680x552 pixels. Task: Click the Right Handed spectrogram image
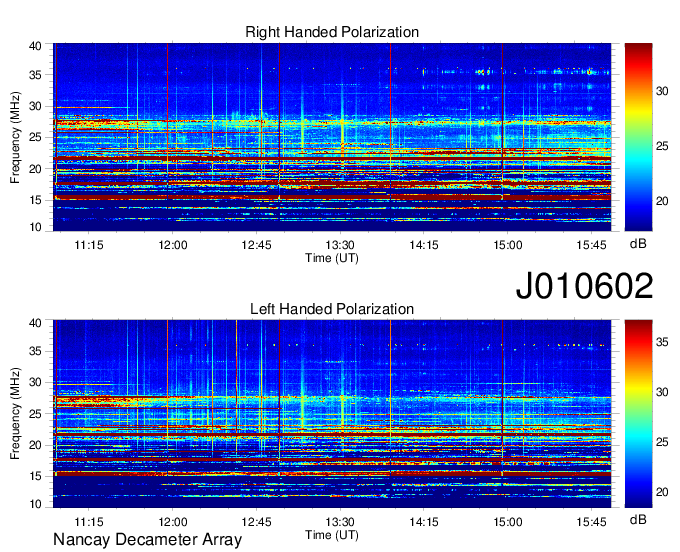[332, 137]
